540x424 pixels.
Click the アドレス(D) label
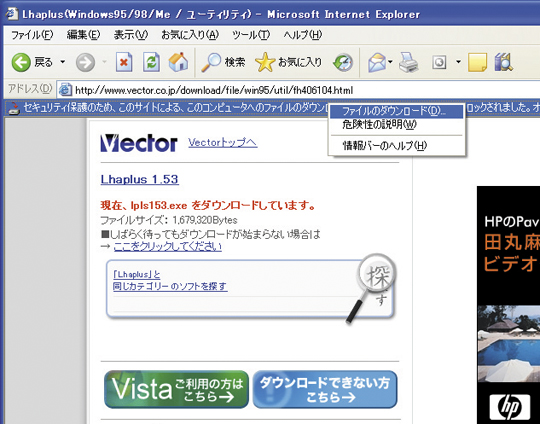click(30, 89)
